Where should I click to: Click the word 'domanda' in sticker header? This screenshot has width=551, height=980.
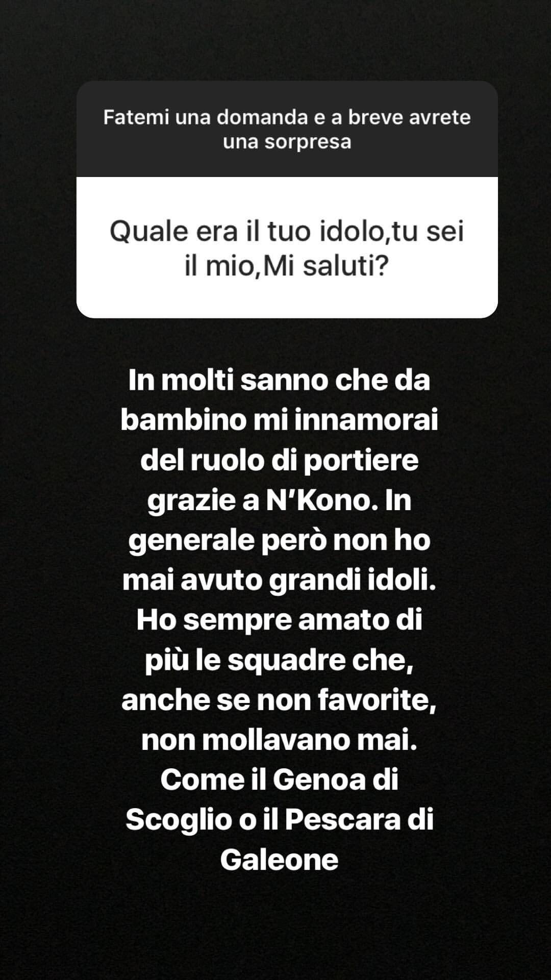click(263, 117)
